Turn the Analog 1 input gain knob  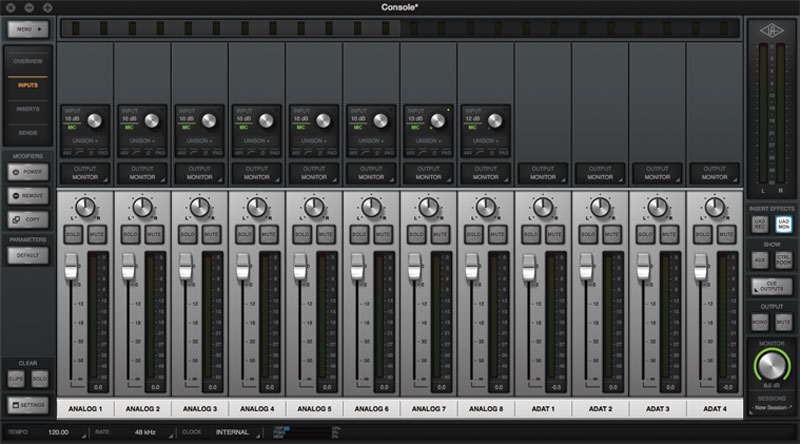click(94, 121)
